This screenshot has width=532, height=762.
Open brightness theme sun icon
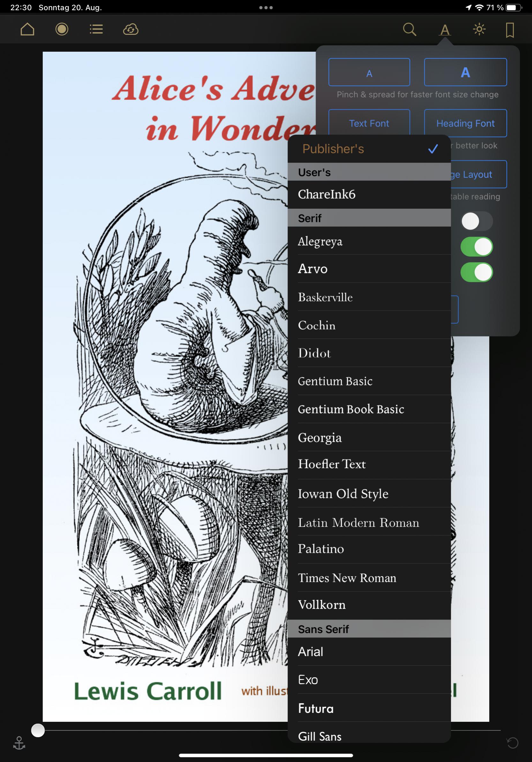point(479,29)
